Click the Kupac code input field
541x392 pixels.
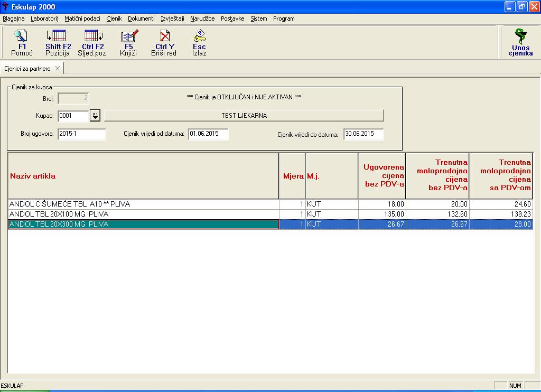click(73, 116)
